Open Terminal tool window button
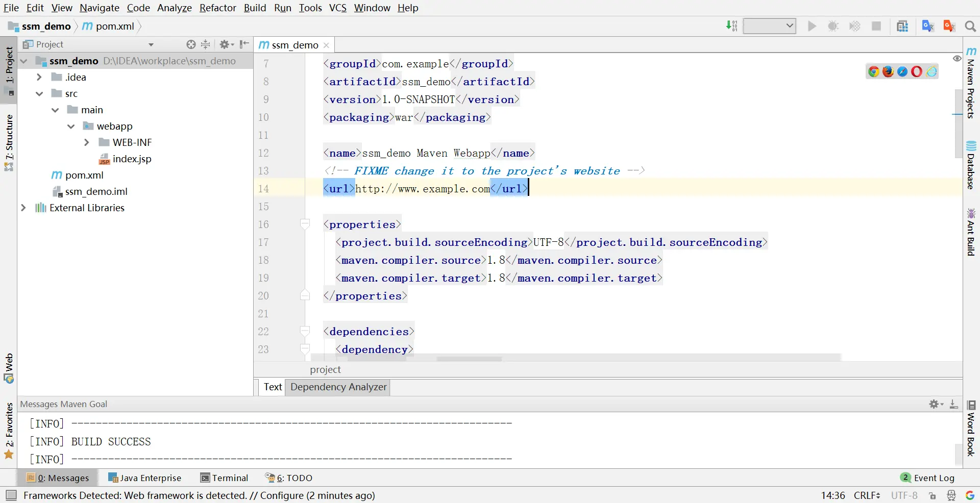980x503 pixels. tap(225, 478)
